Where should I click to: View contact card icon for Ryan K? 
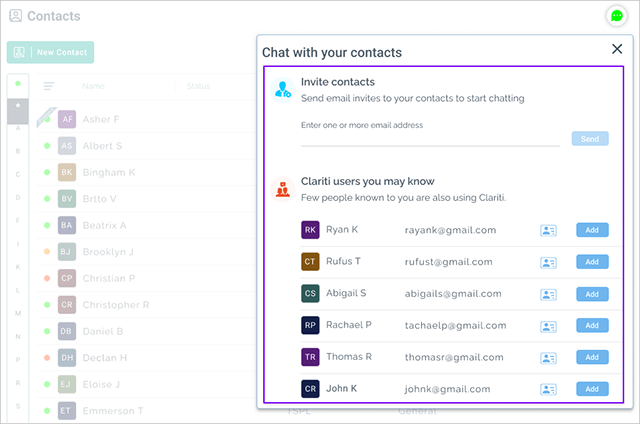[x=548, y=231]
